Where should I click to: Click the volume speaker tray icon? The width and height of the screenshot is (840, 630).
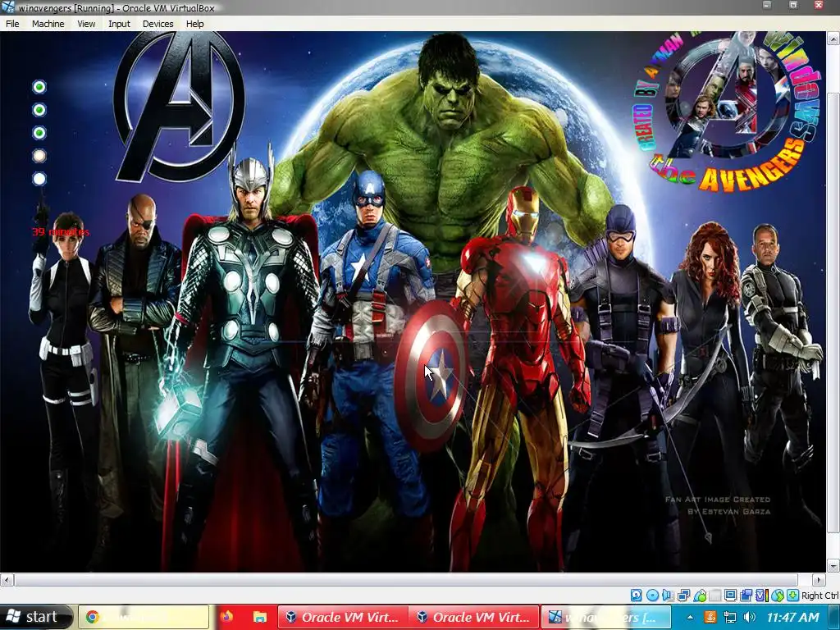(x=750, y=617)
